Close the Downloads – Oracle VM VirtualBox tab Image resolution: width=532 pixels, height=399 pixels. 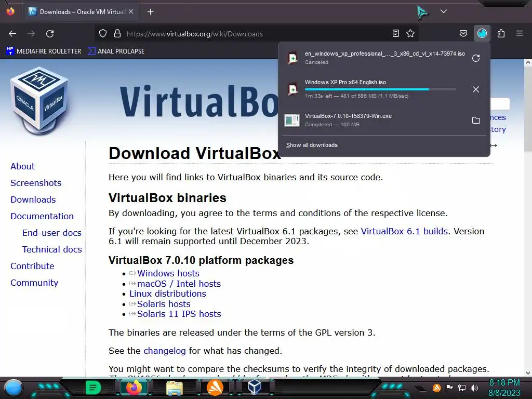[x=131, y=11]
